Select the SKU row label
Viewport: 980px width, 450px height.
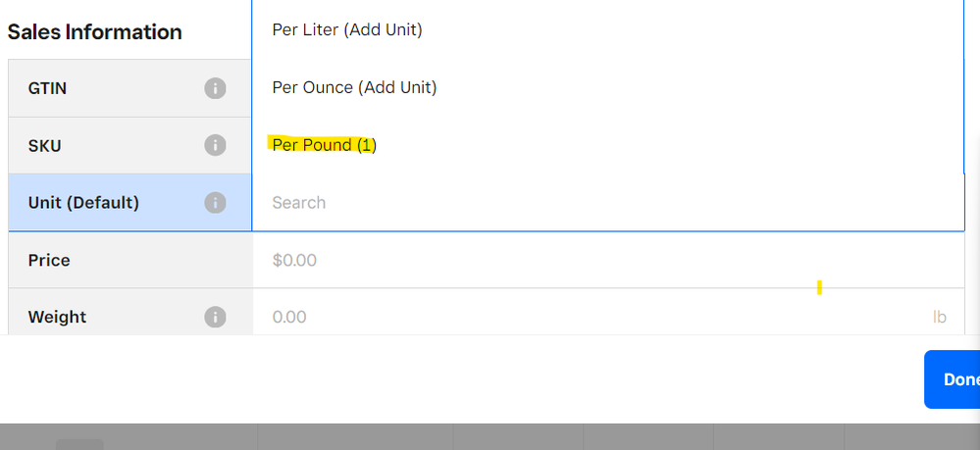click(45, 145)
